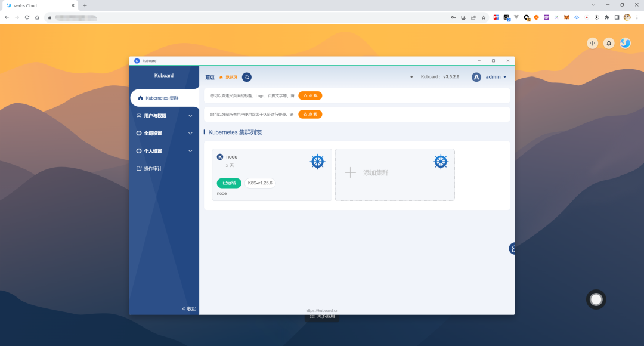The image size is (644, 346).
Task: Open the MetaMask fox extension
Action: 566,17
